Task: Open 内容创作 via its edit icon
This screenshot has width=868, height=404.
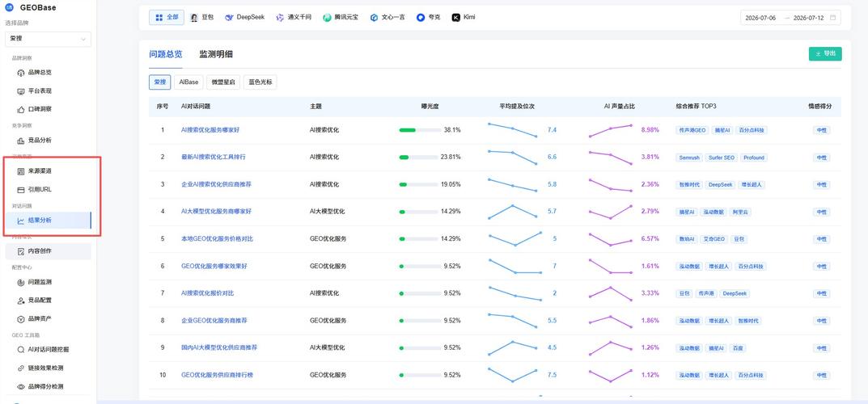Action: click(x=21, y=251)
